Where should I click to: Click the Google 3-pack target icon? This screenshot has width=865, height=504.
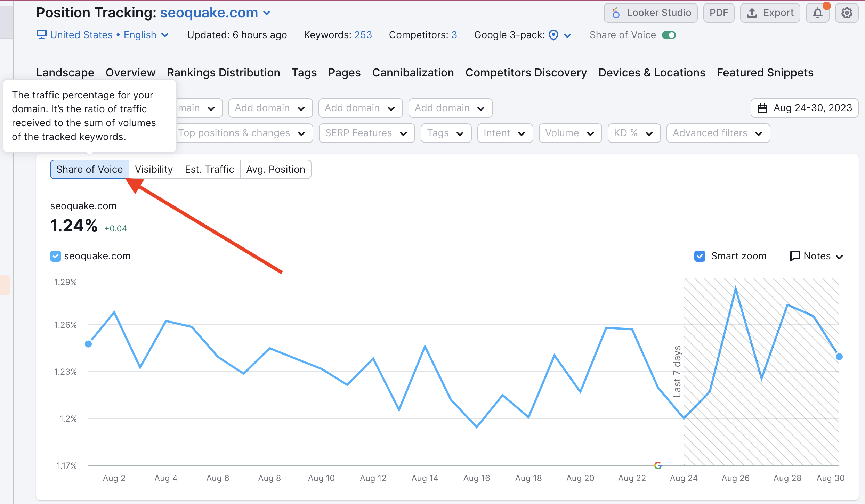tap(553, 35)
